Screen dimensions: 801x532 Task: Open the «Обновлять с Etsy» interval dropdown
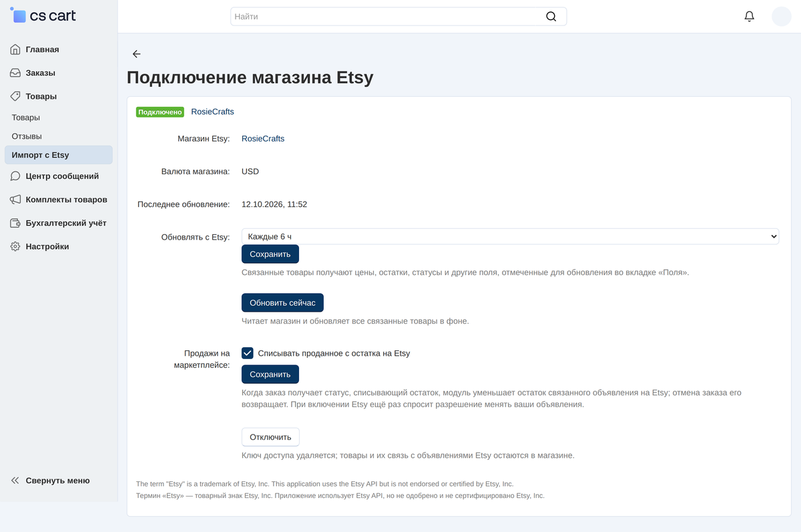(x=510, y=236)
